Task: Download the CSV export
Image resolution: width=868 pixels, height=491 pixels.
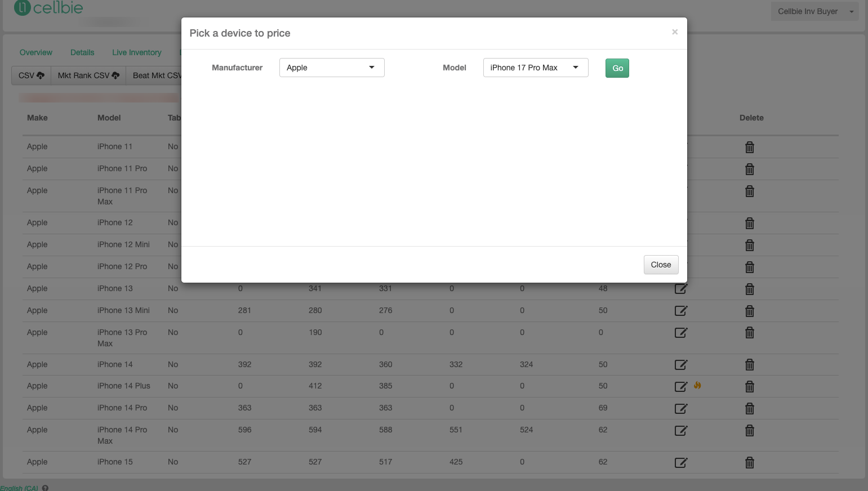Action: 31,75
